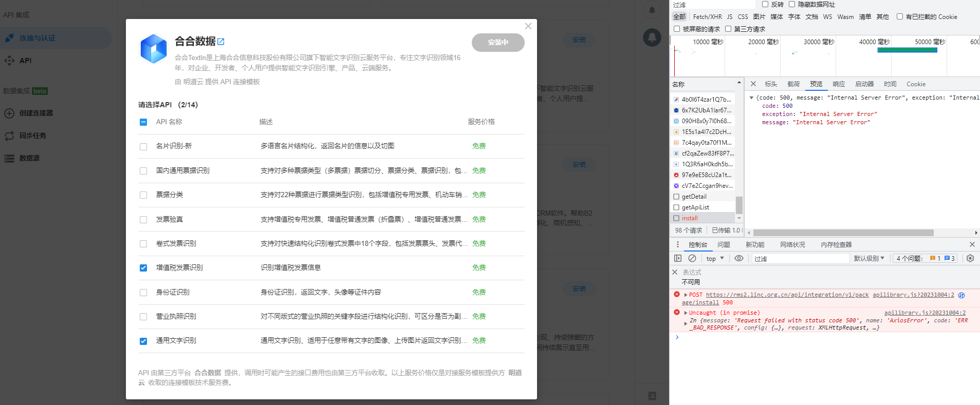Click the clear console icon
This screenshot has height=405, width=980.
(x=692, y=258)
